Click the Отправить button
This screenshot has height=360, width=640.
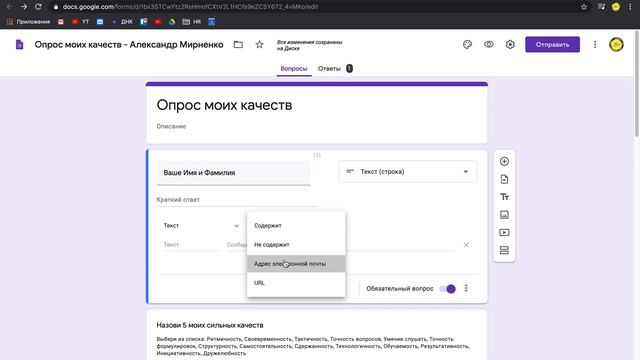coord(552,44)
